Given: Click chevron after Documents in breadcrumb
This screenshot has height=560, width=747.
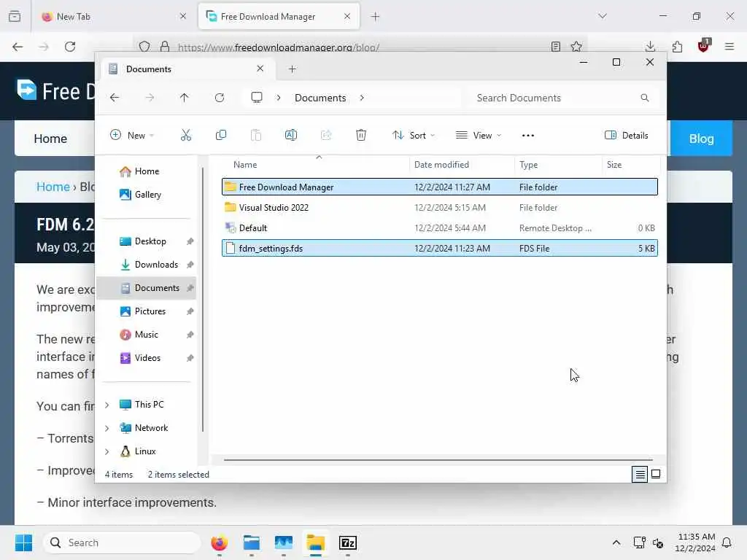Looking at the screenshot, I should pos(362,98).
